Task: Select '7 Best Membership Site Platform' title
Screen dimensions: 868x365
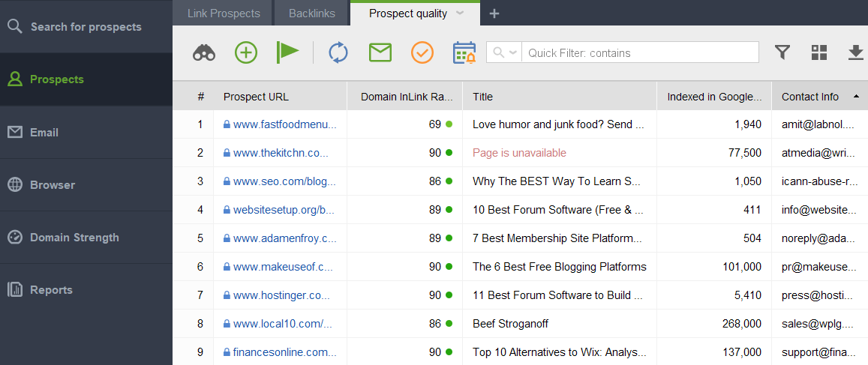Action: (560, 238)
